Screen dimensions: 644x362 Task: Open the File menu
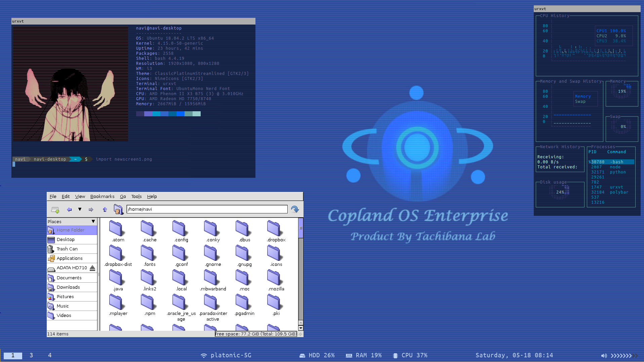click(x=53, y=197)
